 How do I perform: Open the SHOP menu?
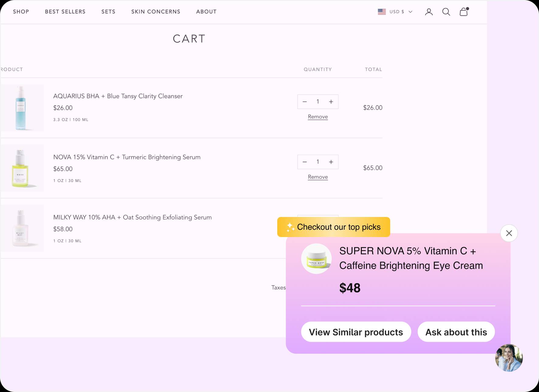[x=21, y=12]
